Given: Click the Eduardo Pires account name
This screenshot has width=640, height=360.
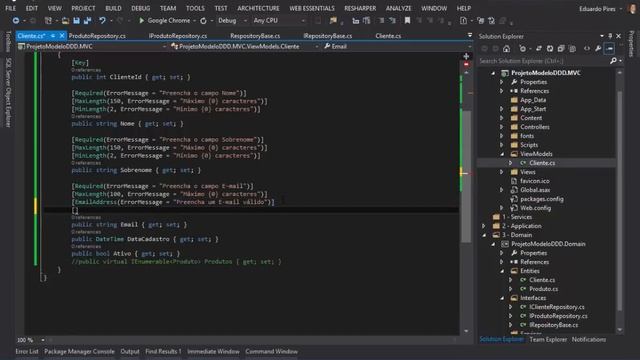Looking at the screenshot, I should 597,9.
